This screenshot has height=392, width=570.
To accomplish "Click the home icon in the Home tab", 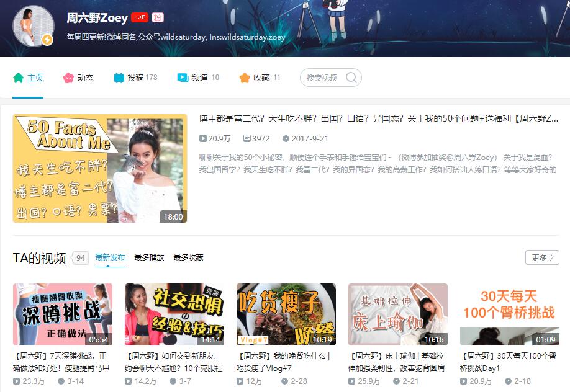I will [x=19, y=78].
